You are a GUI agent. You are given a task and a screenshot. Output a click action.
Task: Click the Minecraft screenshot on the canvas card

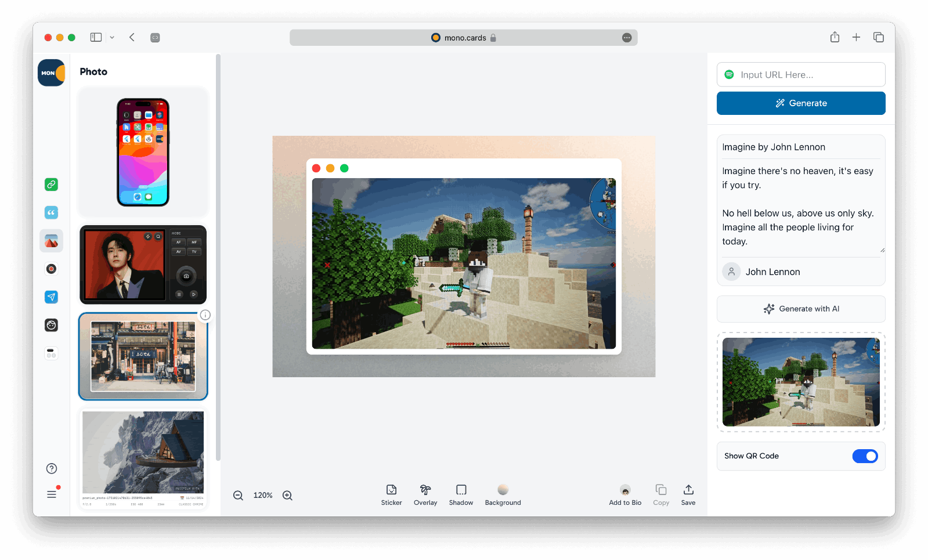[464, 263]
